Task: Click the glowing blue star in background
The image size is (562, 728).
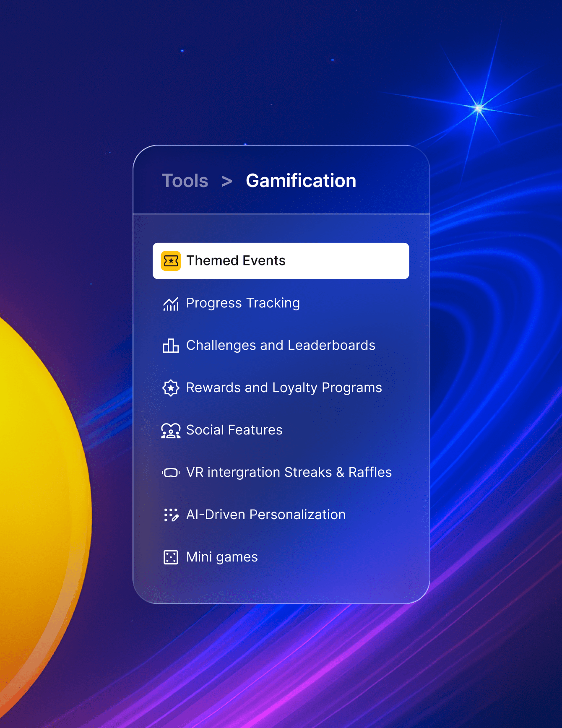Action: (479, 108)
